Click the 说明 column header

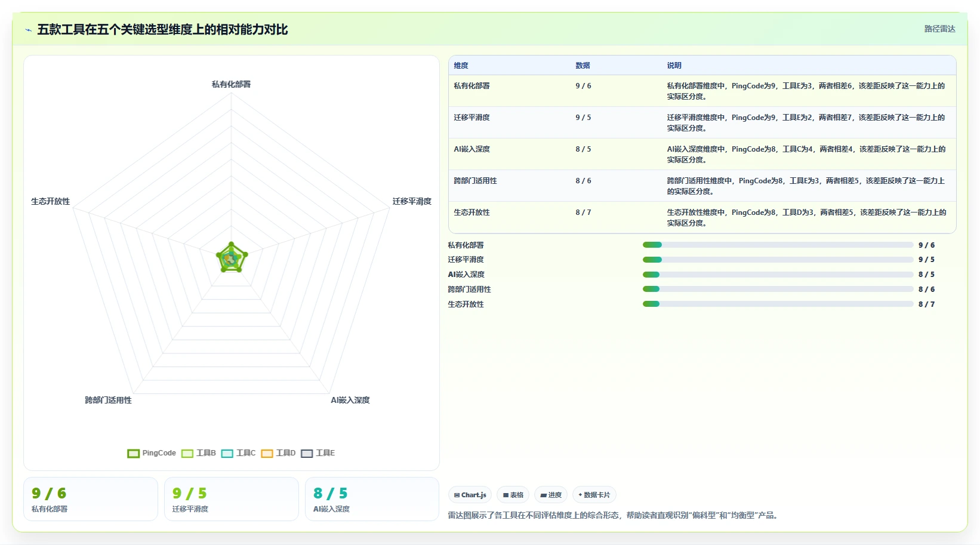tap(674, 66)
